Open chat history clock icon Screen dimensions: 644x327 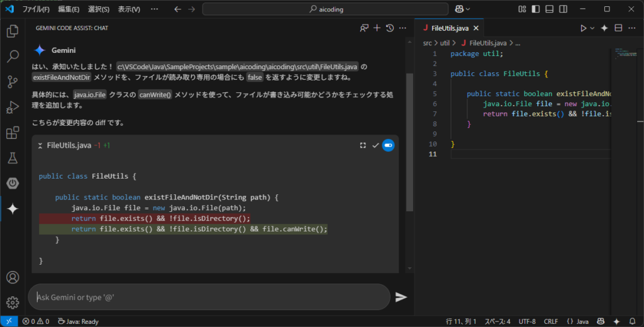[390, 28]
